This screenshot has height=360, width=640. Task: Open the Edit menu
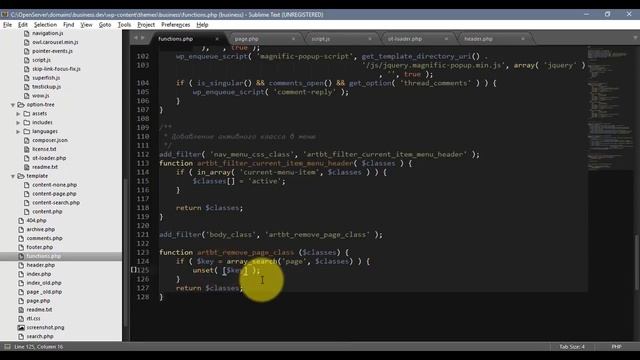pyautogui.click(x=23, y=25)
